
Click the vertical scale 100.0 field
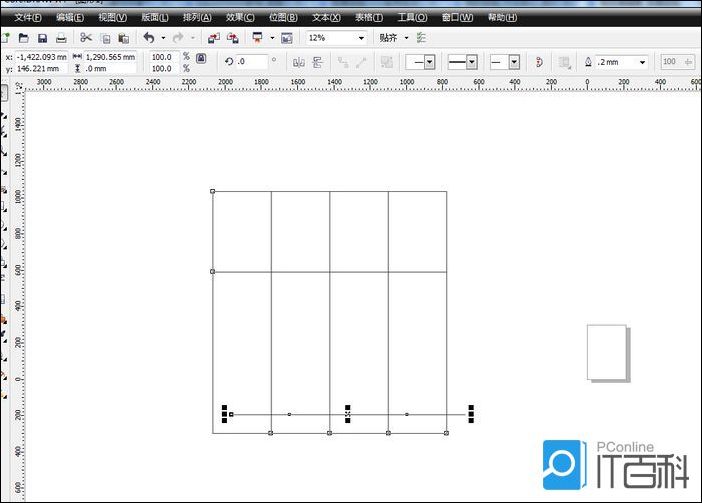tap(164, 69)
